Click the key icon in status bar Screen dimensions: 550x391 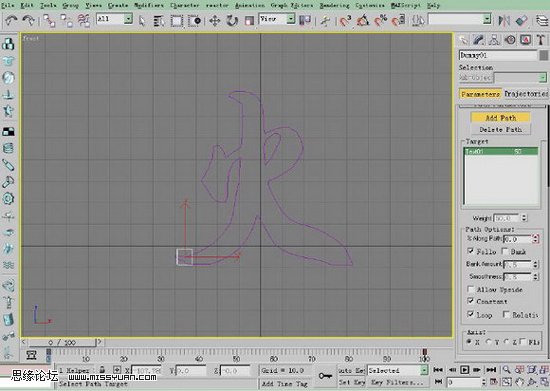[326, 376]
